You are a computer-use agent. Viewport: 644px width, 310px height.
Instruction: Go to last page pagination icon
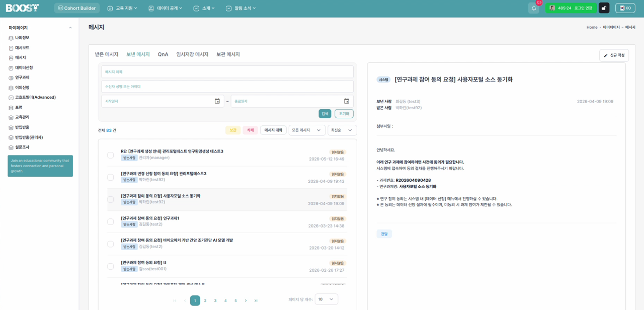click(256, 300)
